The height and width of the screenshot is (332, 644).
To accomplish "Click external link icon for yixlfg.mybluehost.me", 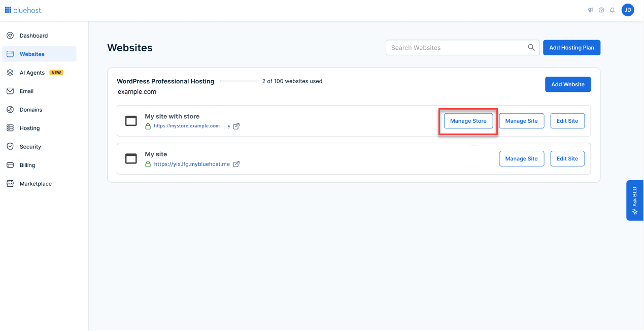I will (x=236, y=164).
